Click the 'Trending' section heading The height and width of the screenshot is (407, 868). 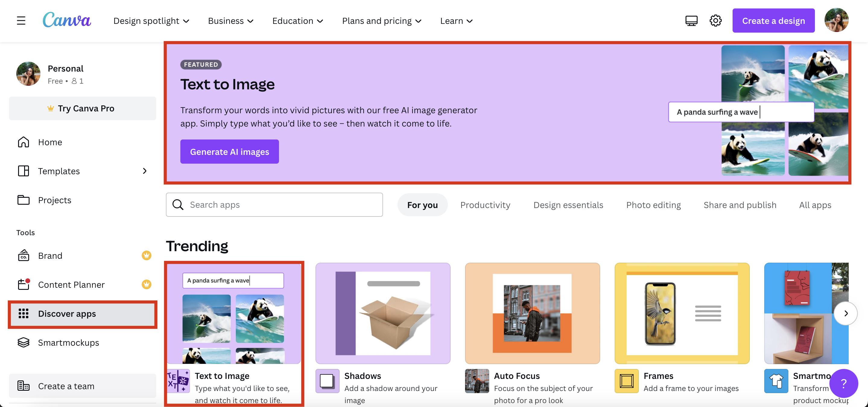click(197, 246)
